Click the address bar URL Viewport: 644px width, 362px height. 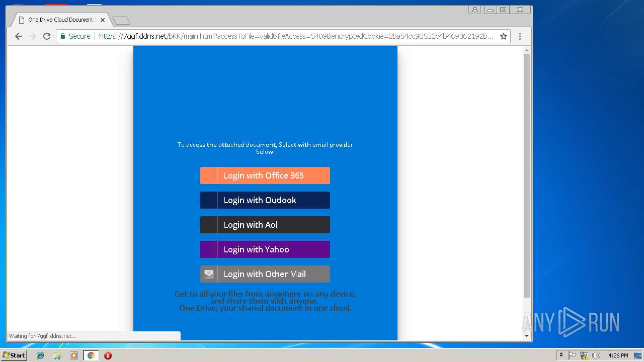click(x=296, y=36)
